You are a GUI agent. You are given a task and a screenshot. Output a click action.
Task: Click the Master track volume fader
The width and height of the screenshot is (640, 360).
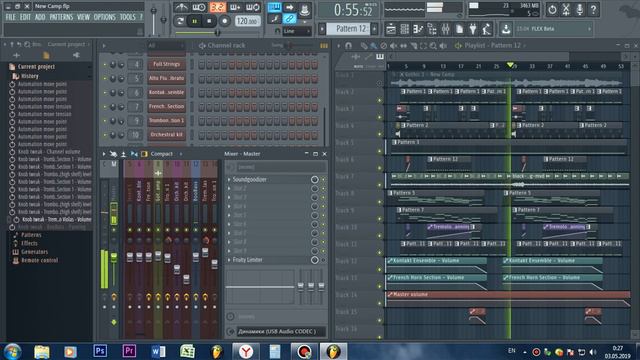point(114,258)
